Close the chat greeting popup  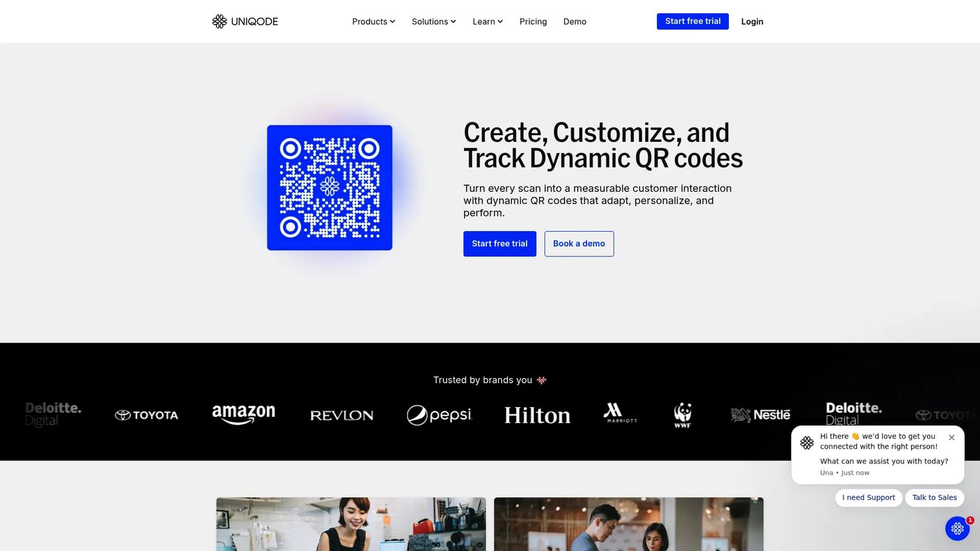tap(952, 438)
